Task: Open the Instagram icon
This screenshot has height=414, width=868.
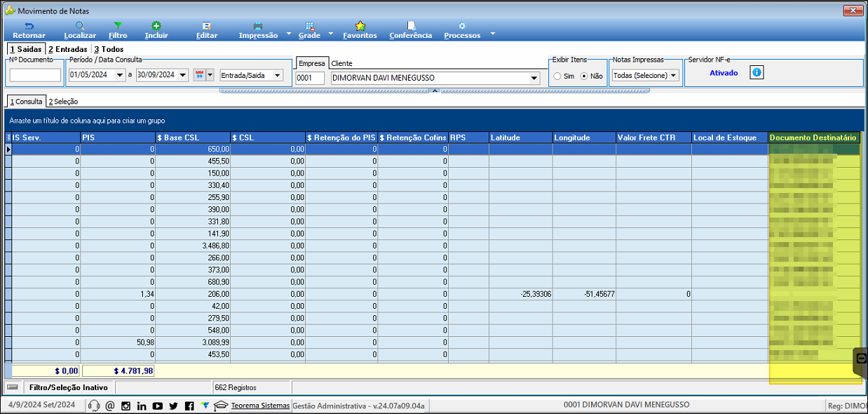Action: point(126,406)
